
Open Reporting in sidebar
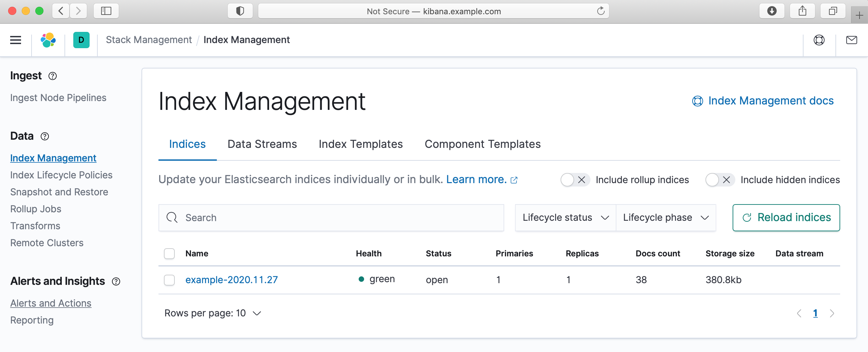click(x=32, y=320)
